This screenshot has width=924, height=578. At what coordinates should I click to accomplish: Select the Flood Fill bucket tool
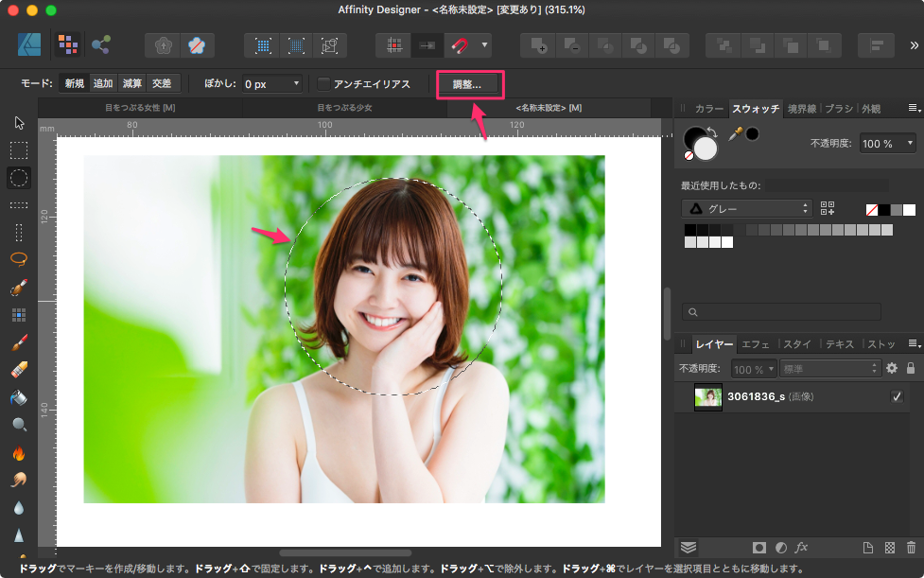[18, 396]
